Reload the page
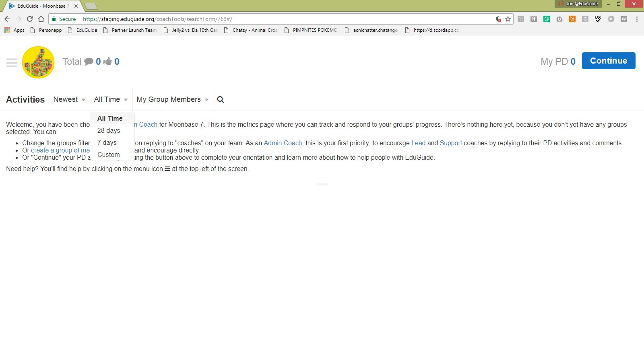This screenshot has width=644, height=346. click(30, 19)
